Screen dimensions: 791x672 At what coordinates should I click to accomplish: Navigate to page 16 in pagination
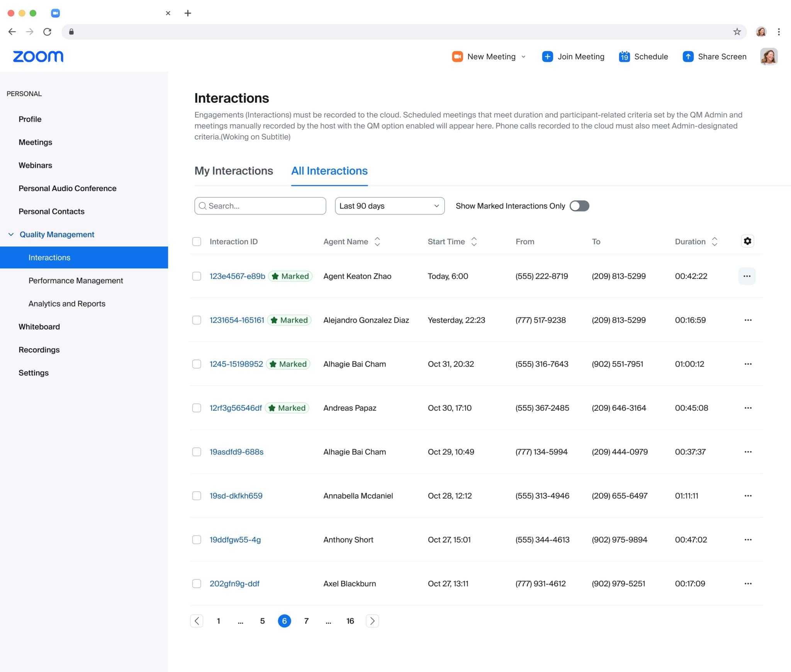pyautogui.click(x=350, y=621)
